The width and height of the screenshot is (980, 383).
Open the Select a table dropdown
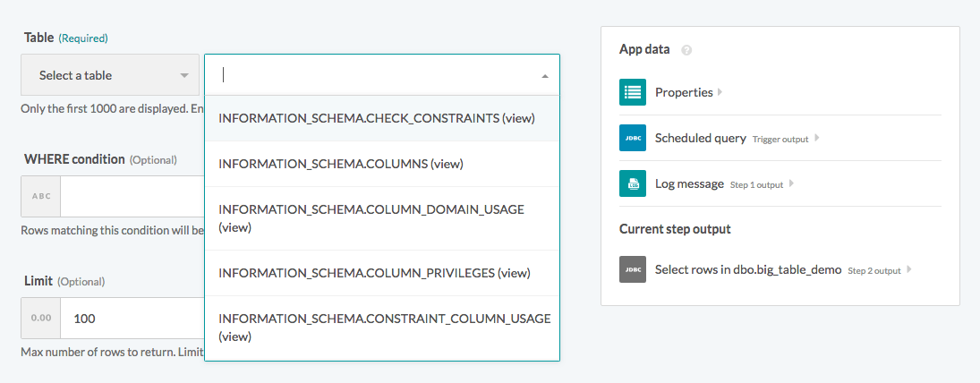point(109,75)
